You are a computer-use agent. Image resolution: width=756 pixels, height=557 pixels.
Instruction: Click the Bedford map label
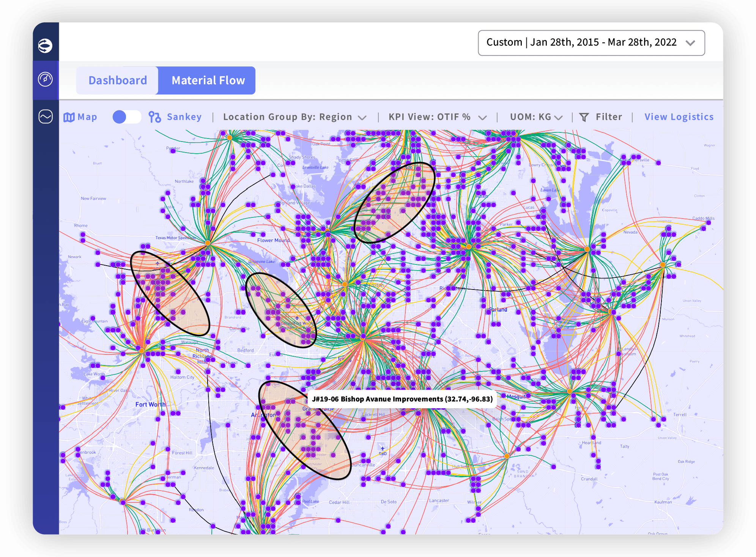tap(246, 350)
